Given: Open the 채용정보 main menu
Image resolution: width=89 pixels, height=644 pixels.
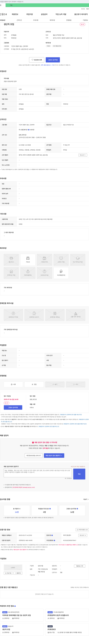Looking at the screenshot, I should click(x=15, y=14).
